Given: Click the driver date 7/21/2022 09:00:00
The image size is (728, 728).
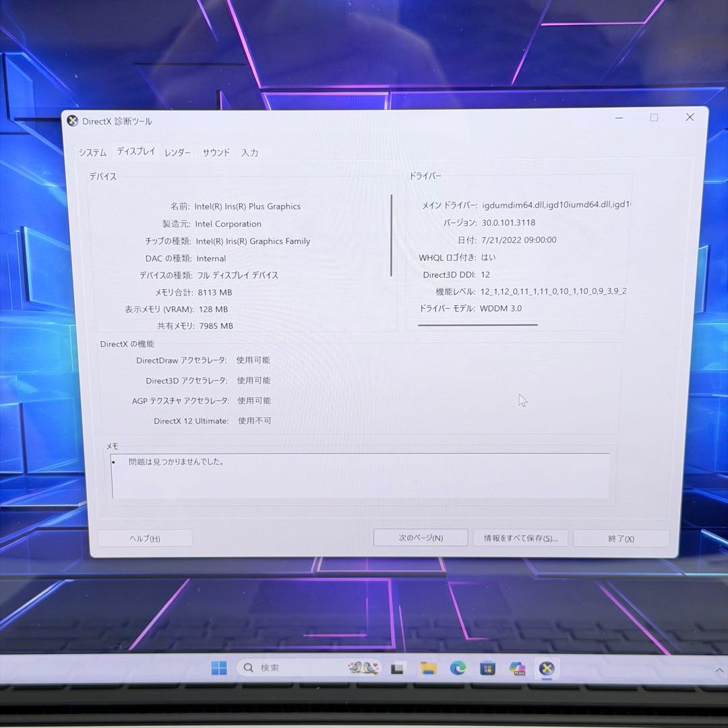Looking at the screenshot, I should [518, 240].
